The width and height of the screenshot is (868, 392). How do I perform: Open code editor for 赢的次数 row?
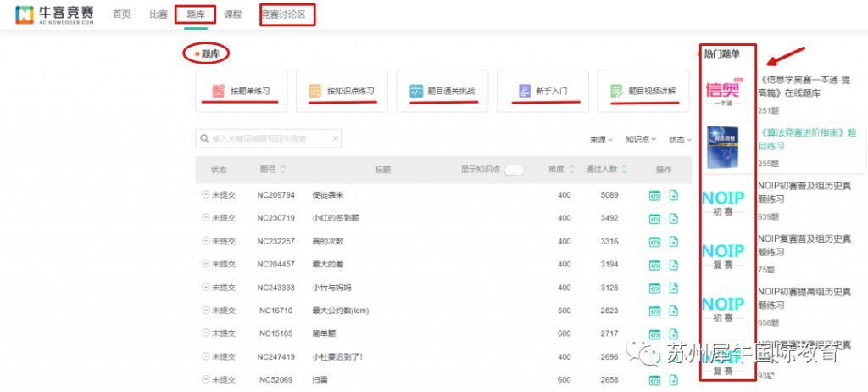654,241
